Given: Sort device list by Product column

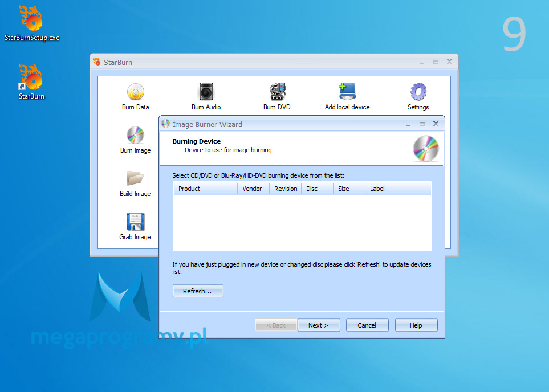Looking at the screenshot, I should pos(205,189).
